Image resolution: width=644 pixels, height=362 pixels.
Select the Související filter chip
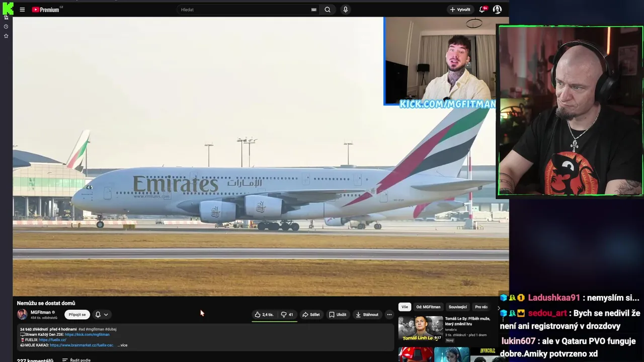[458, 307]
